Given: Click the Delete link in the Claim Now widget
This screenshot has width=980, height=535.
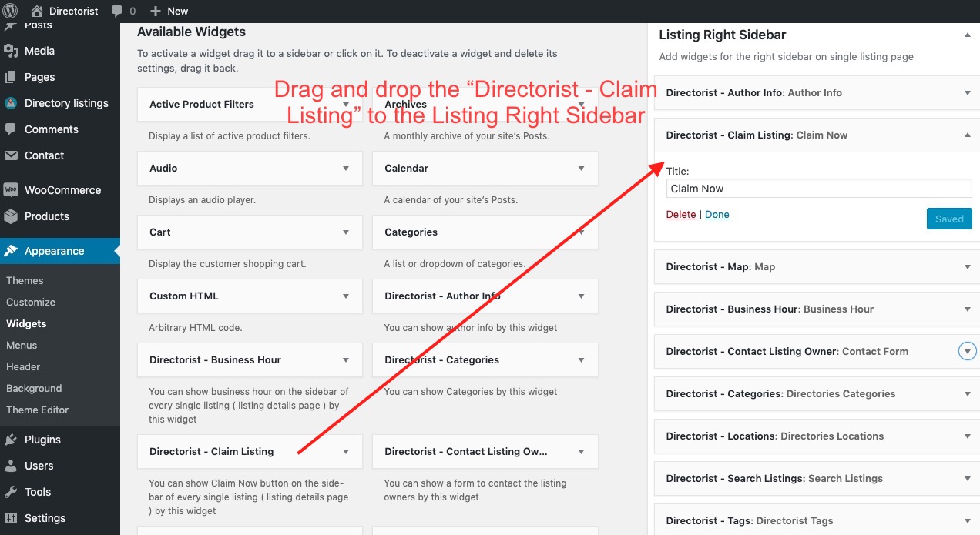Looking at the screenshot, I should 680,214.
